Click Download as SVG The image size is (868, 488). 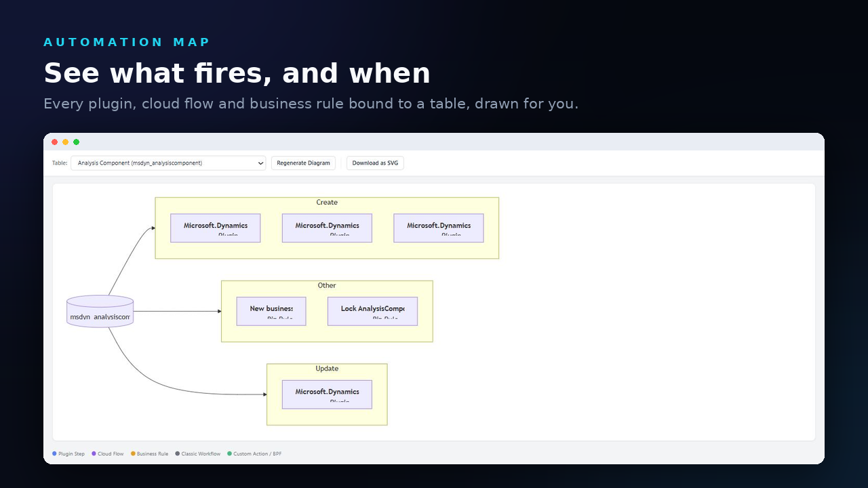point(375,163)
